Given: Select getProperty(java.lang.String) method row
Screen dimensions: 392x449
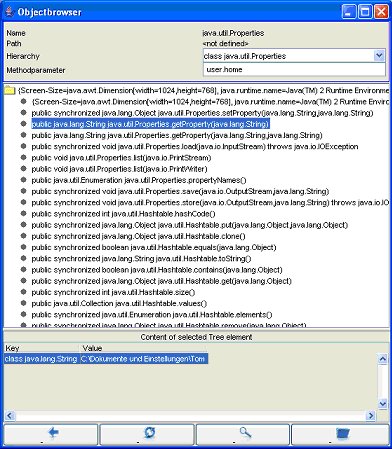Looking at the screenshot, I should pos(150,124).
